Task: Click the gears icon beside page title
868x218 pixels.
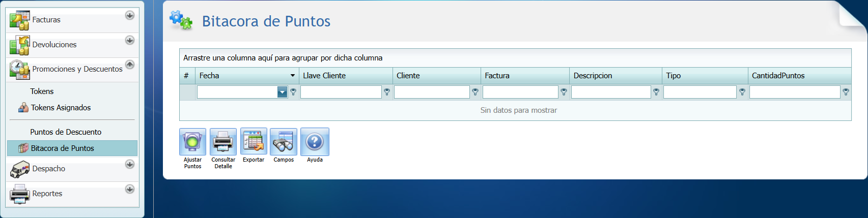Action: pos(181,20)
